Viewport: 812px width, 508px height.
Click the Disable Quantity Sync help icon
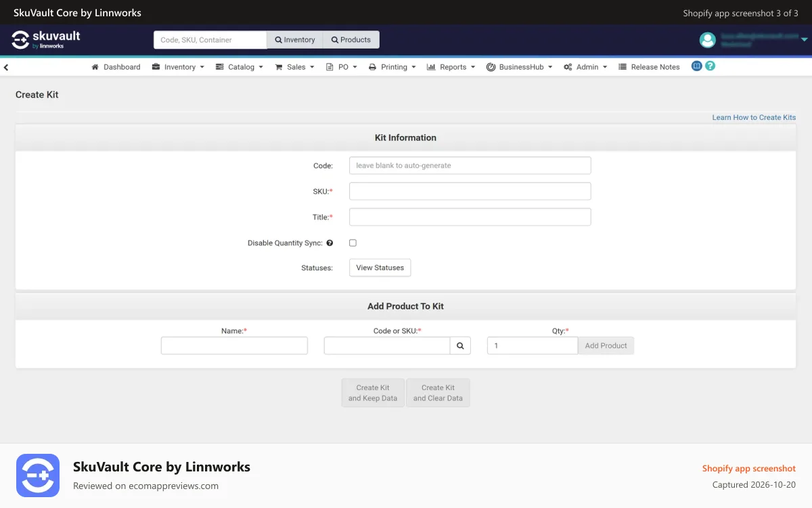(x=330, y=242)
